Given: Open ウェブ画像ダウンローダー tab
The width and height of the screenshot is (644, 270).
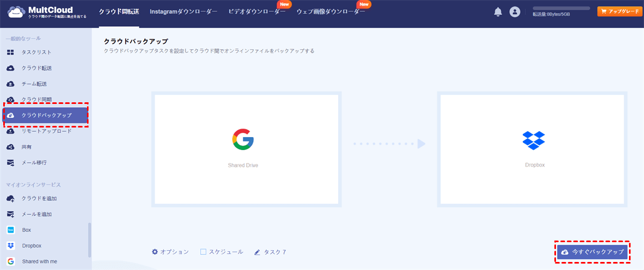Looking at the screenshot, I should (331, 12).
